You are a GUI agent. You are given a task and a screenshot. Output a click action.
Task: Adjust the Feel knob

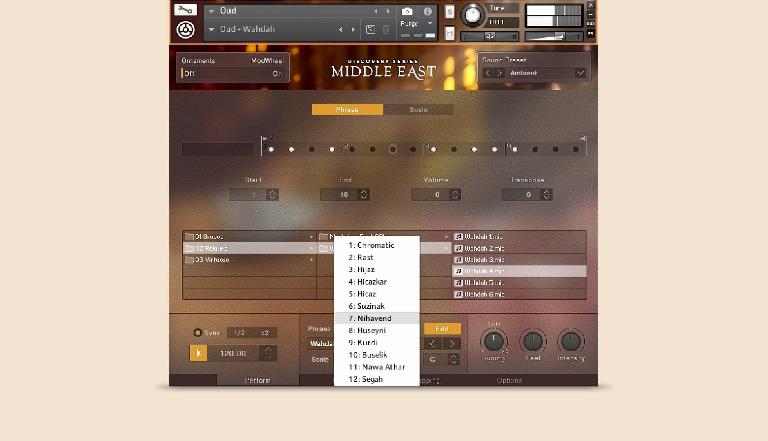coord(533,341)
